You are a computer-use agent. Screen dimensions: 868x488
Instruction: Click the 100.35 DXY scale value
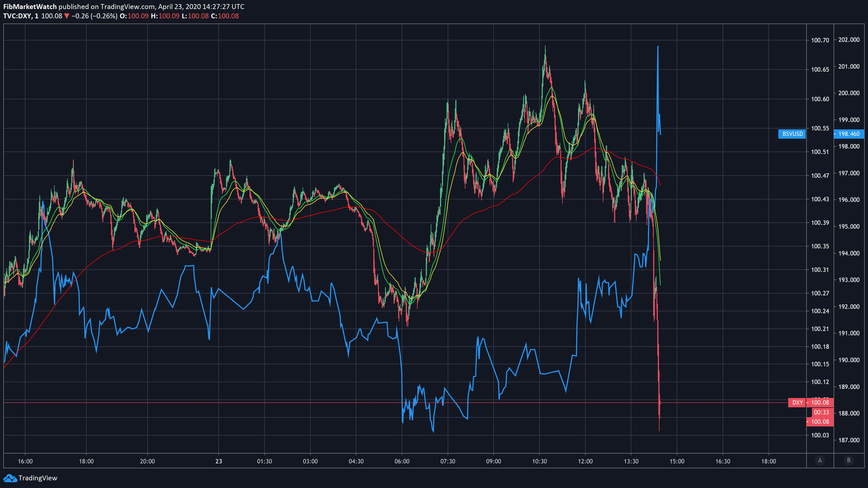820,246
